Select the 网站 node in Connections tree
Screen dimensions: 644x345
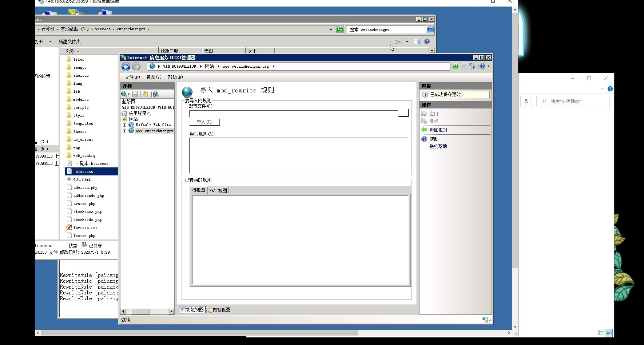pyautogui.click(x=133, y=119)
